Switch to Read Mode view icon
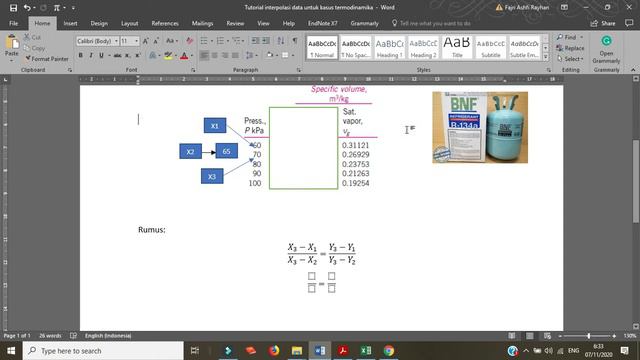This screenshot has width=640, height=360. (512, 336)
